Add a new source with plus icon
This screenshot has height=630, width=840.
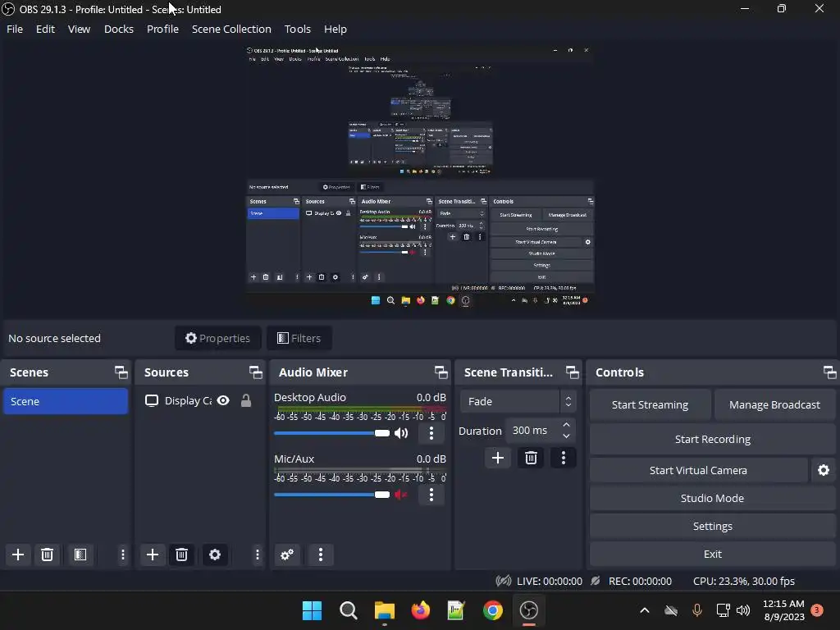pyautogui.click(x=152, y=555)
